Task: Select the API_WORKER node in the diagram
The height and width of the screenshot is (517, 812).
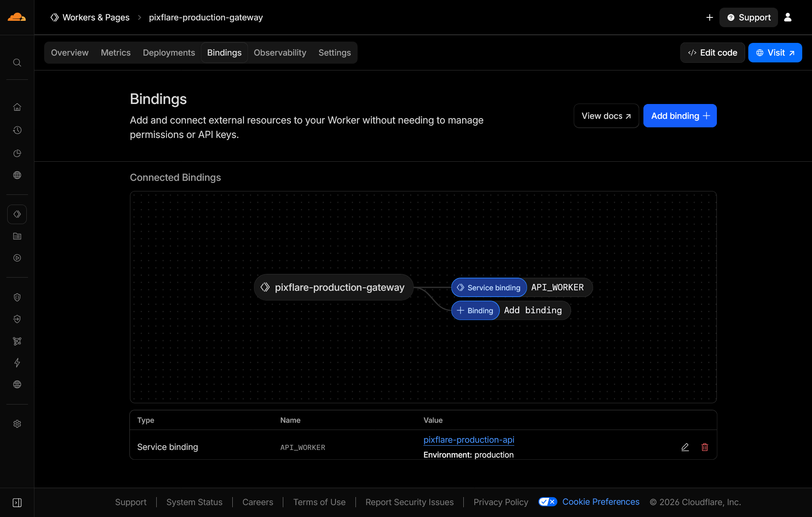Action: coord(522,287)
